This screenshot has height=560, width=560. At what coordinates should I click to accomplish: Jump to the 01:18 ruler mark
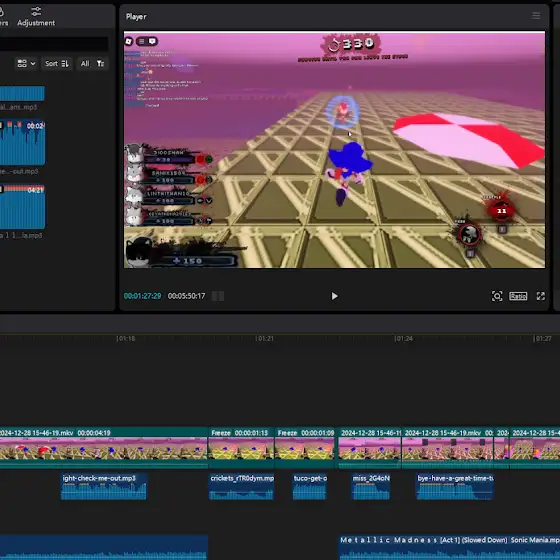126,338
